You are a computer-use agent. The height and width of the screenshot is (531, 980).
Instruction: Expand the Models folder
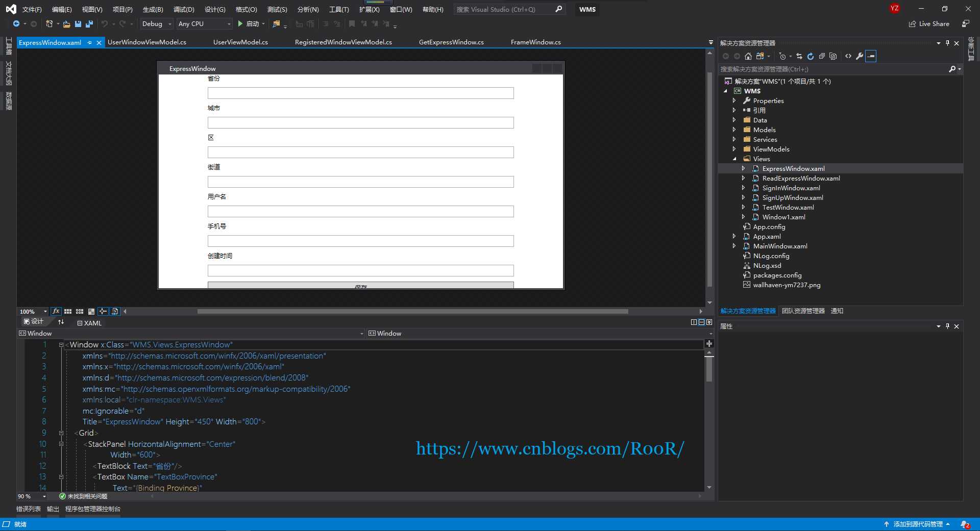pyautogui.click(x=734, y=130)
